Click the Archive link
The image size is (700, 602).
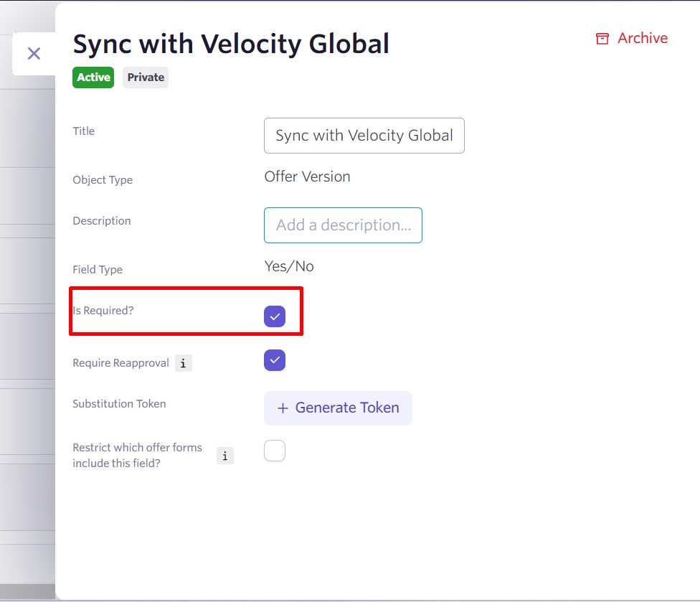click(632, 39)
